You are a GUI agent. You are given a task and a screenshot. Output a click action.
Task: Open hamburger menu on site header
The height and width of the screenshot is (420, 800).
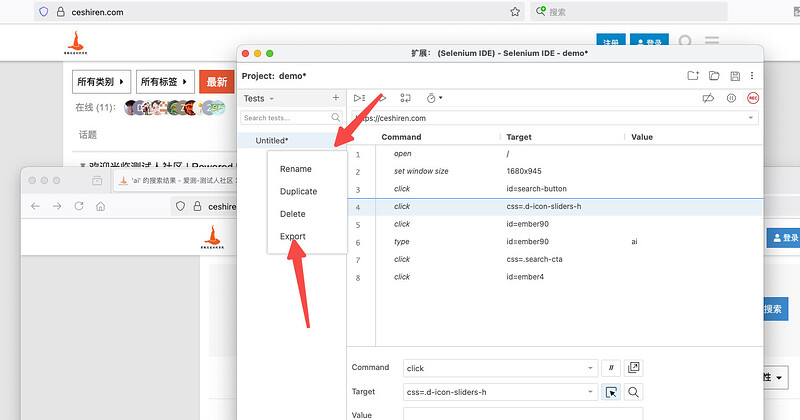click(x=712, y=41)
